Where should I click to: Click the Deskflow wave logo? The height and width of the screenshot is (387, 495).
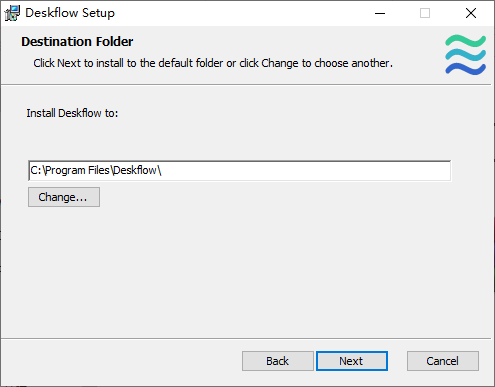(x=465, y=55)
